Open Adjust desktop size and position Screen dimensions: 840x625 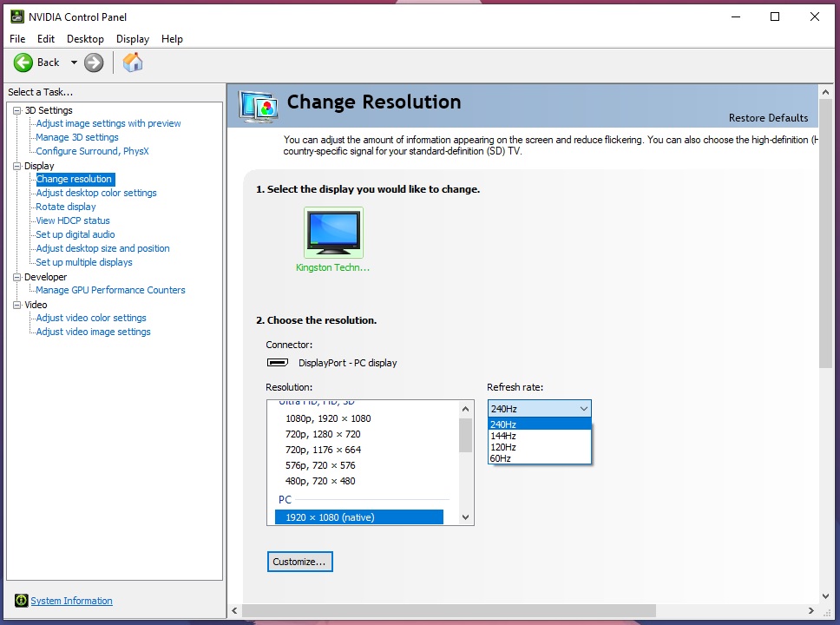point(103,249)
